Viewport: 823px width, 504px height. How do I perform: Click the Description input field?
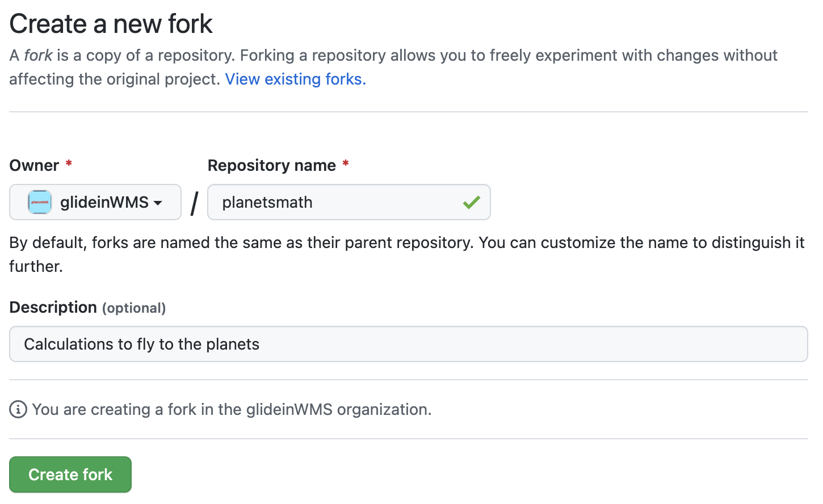[x=409, y=344]
